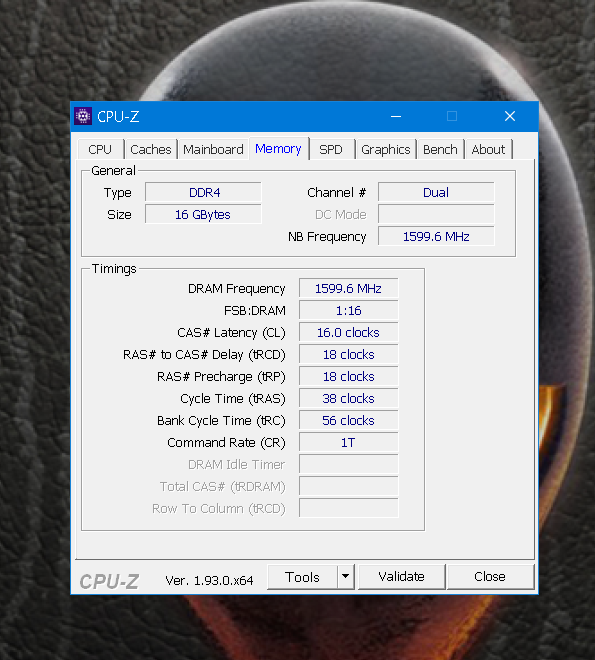Click the tRAS 38 clocks value
Image resolution: width=595 pixels, height=660 pixels.
(348, 399)
